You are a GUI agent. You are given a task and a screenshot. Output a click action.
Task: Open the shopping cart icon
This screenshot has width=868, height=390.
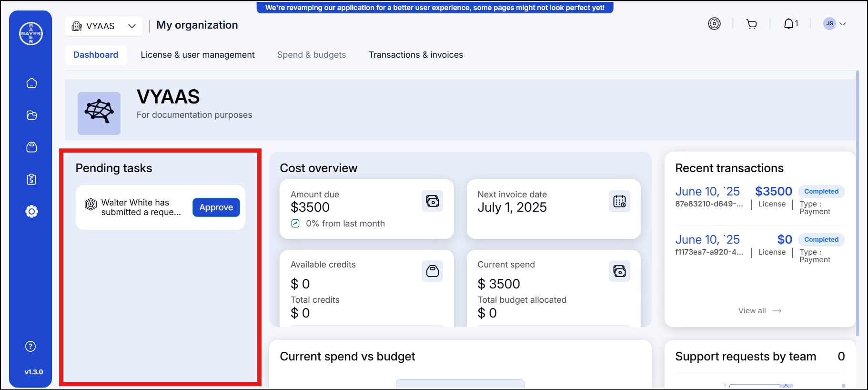point(752,24)
